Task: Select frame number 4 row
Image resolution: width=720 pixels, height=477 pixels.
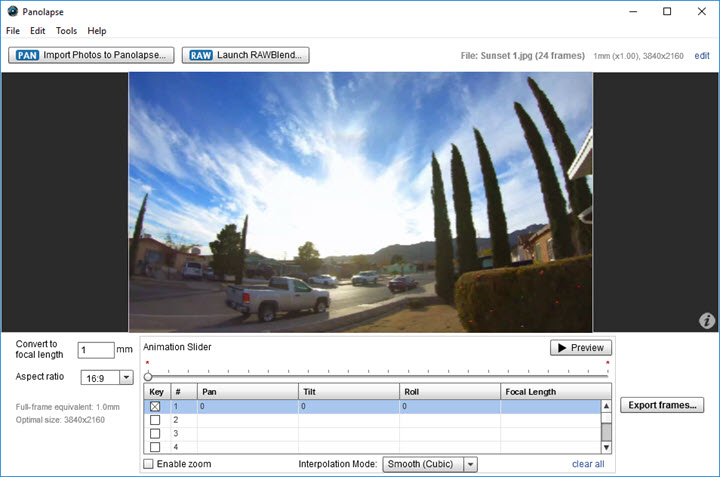Action: coord(372,447)
